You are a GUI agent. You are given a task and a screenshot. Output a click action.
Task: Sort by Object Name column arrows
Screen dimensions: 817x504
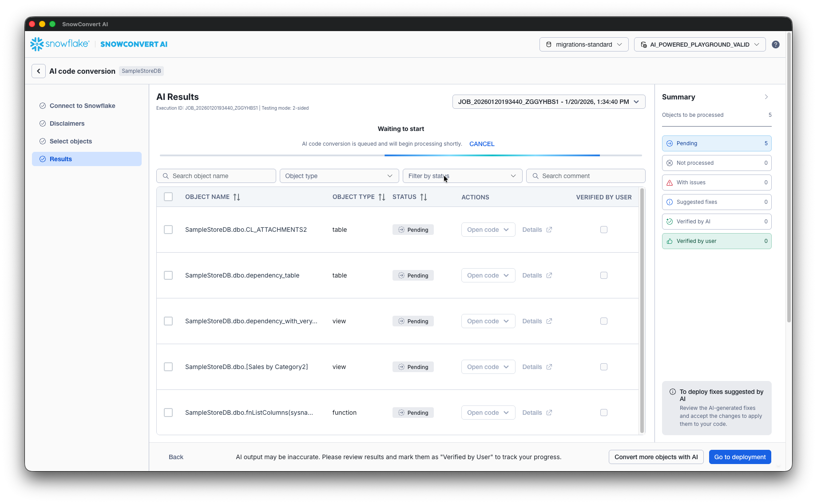(x=237, y=197)
